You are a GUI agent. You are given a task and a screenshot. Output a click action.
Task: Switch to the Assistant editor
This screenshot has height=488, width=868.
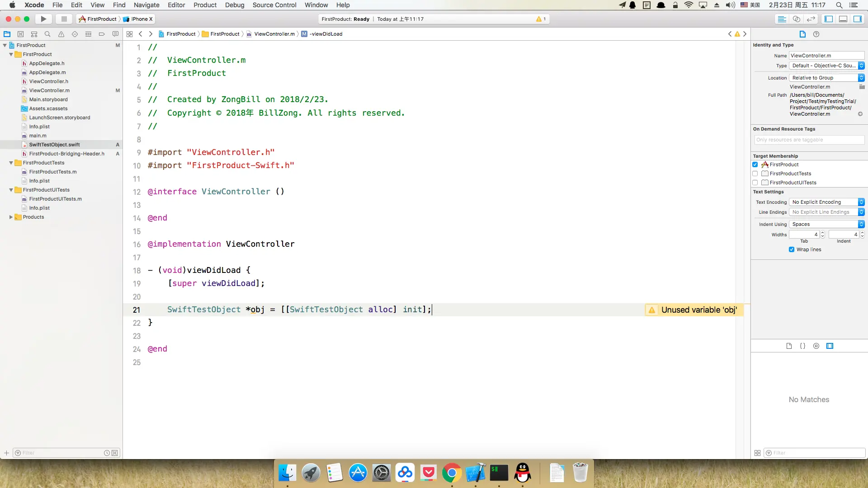coord(797,19)
